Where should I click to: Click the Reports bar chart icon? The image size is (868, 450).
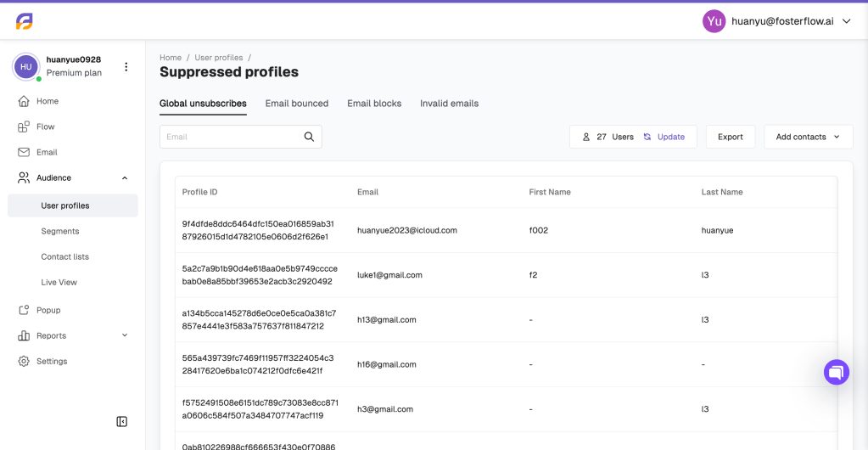pyautogui.click(x=23, y=336)
